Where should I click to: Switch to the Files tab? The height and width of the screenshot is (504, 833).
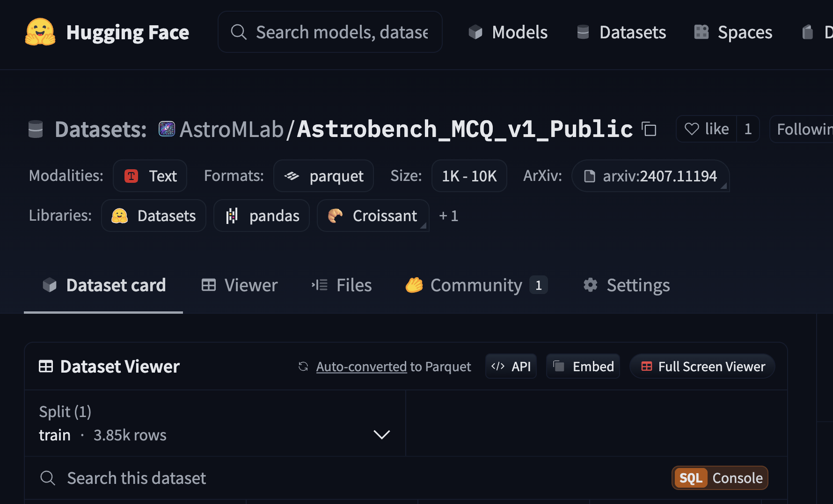[342, 285]
